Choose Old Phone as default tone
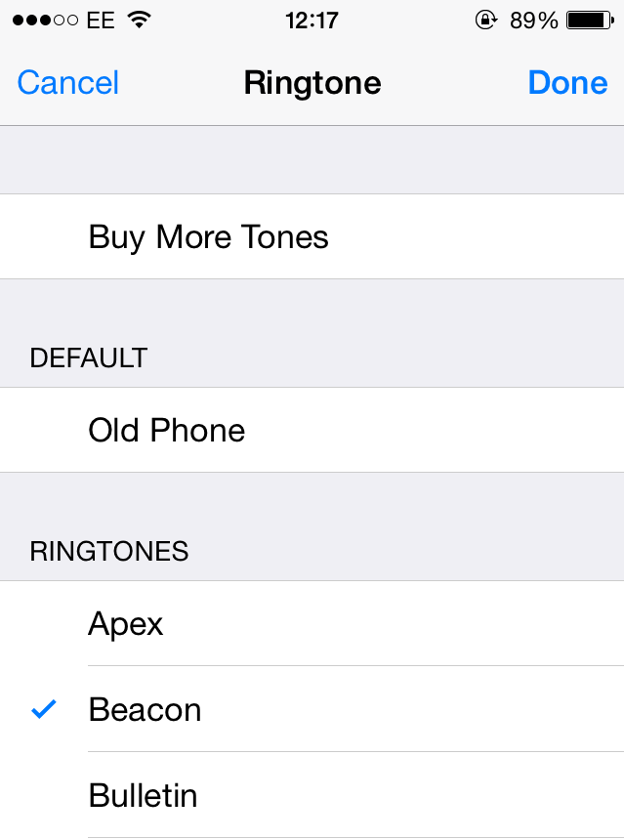624x840 pixels. pyautogui.click(x=312, y=430)
